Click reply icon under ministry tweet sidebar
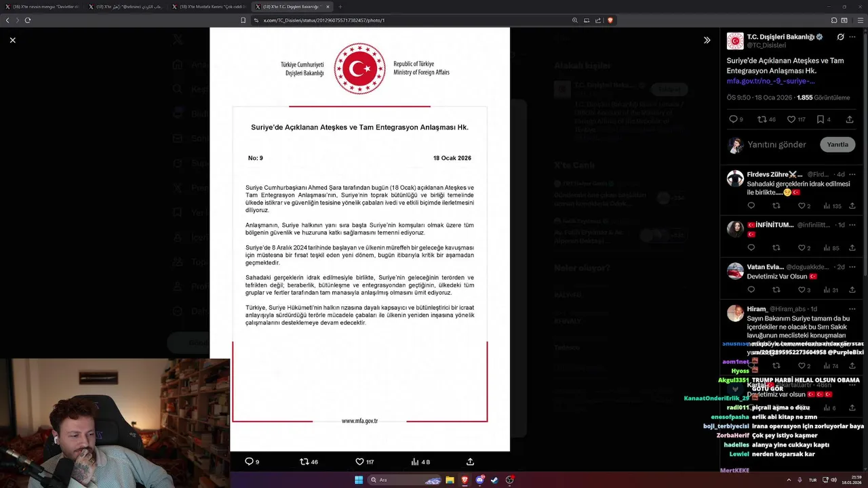 [733, 119]
